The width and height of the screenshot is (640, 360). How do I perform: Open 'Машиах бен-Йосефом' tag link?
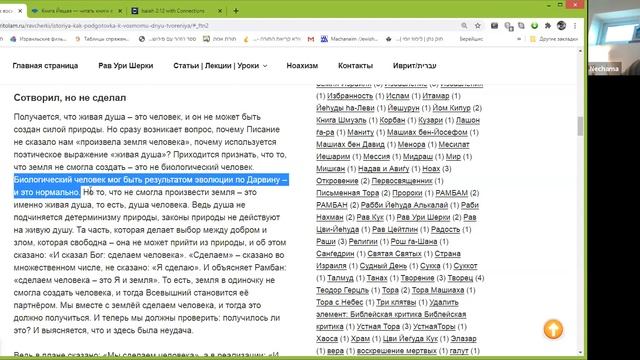click(x=427, y=132)
